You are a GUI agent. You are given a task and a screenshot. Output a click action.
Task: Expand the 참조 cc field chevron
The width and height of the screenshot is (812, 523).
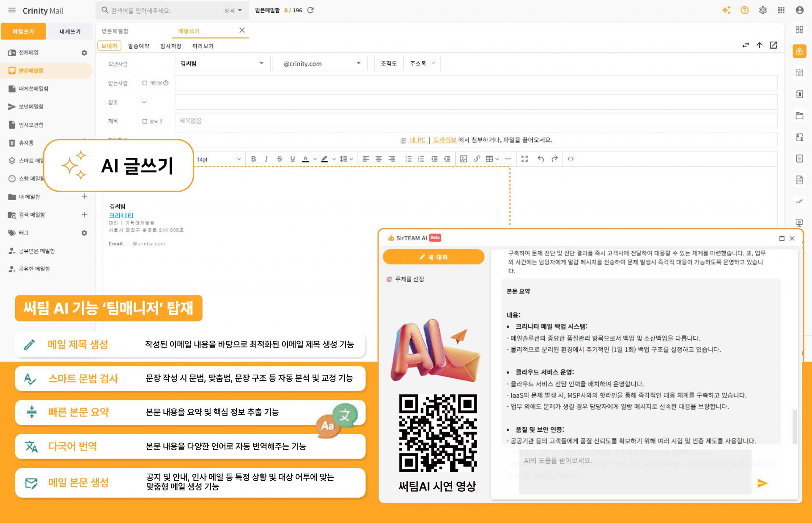click(144, 102)
